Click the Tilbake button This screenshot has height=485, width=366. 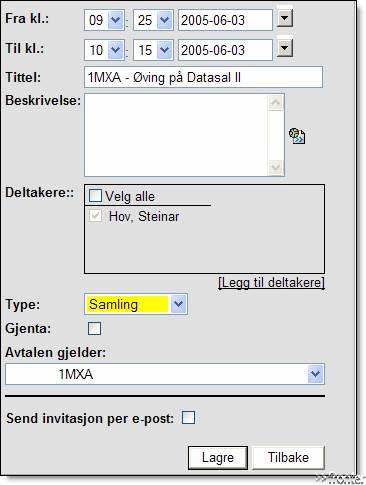coord(288,457)
